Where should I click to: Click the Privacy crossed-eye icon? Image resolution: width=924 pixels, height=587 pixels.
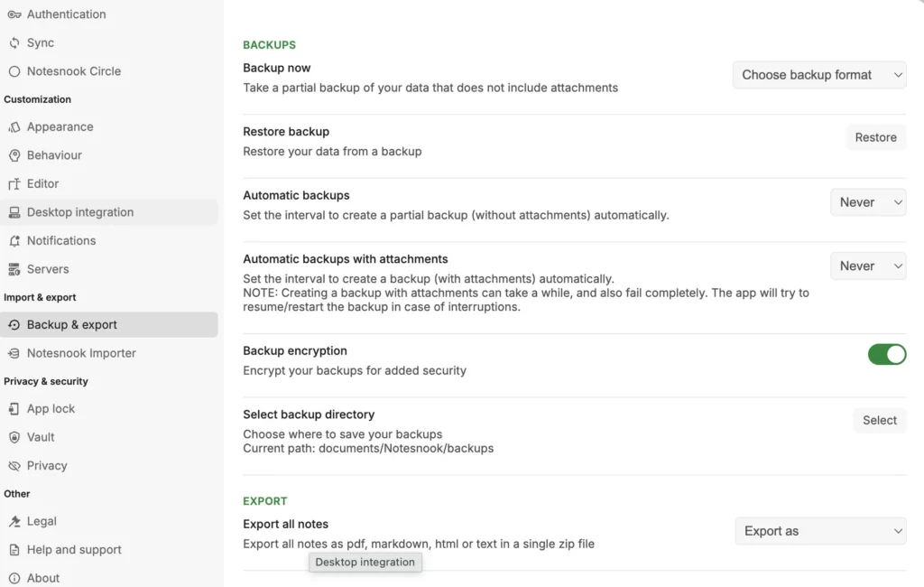pos(14,465)
